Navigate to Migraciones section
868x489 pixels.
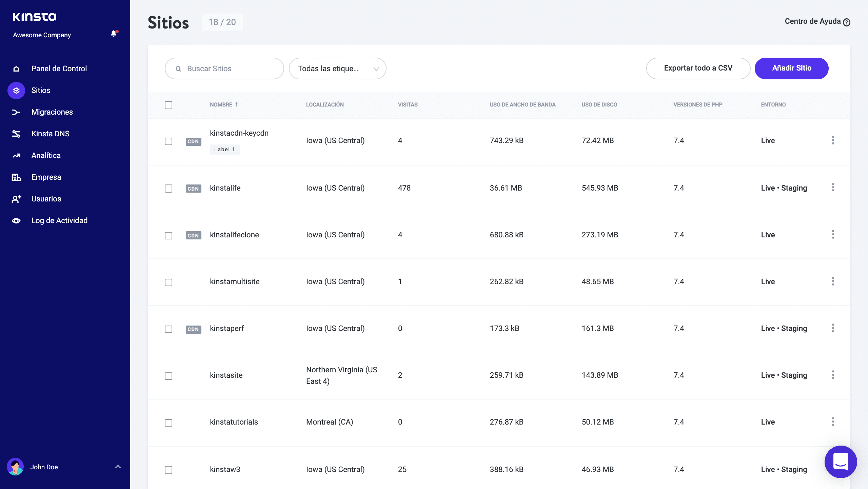53,112
